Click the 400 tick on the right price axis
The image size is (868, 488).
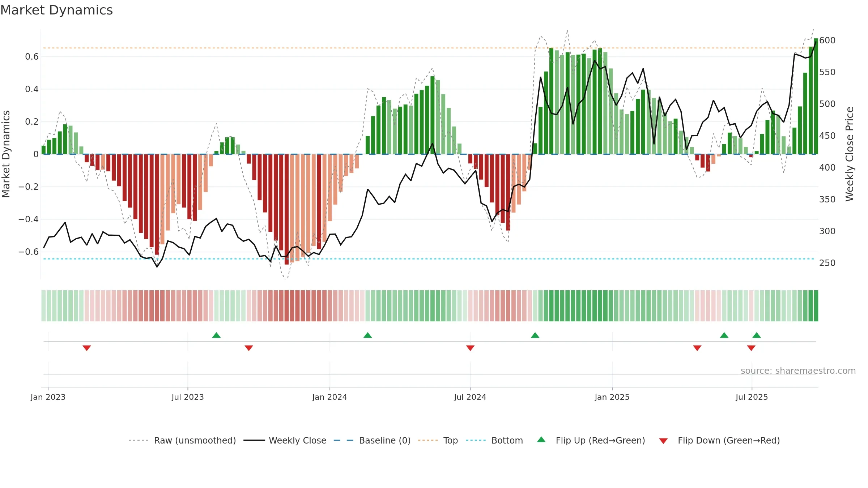coord(827,167)
